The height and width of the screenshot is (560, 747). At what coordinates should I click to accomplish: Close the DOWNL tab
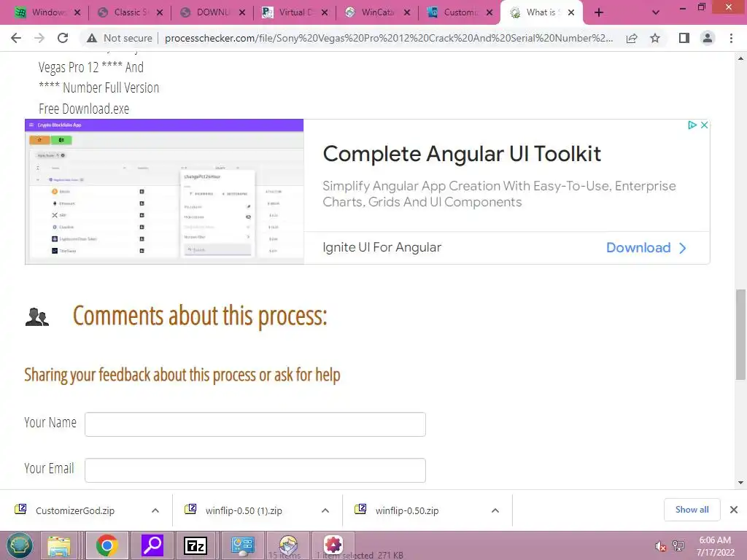[x=242, y=13]
